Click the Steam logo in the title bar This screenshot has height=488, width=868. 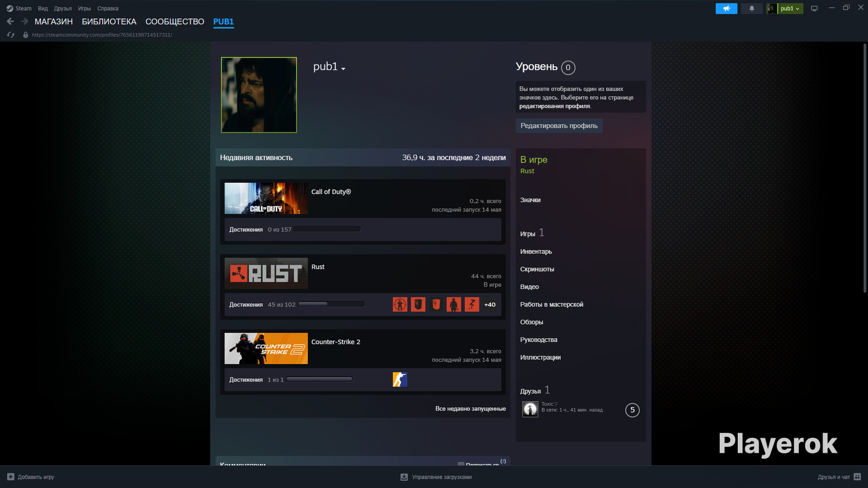10,8
